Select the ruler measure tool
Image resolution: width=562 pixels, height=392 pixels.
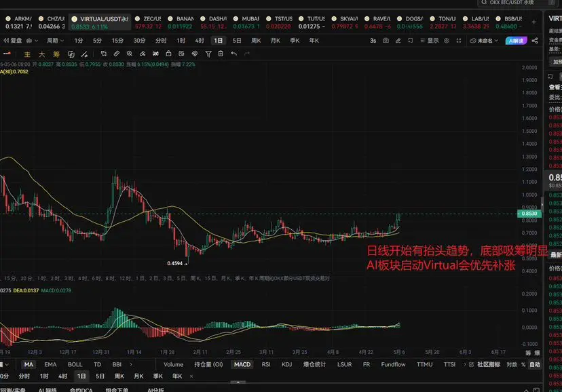[117, 54]
